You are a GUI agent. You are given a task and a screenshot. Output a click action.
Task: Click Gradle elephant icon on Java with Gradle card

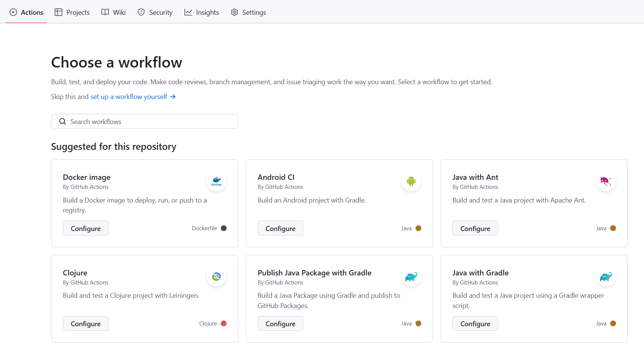pos(606,277)
